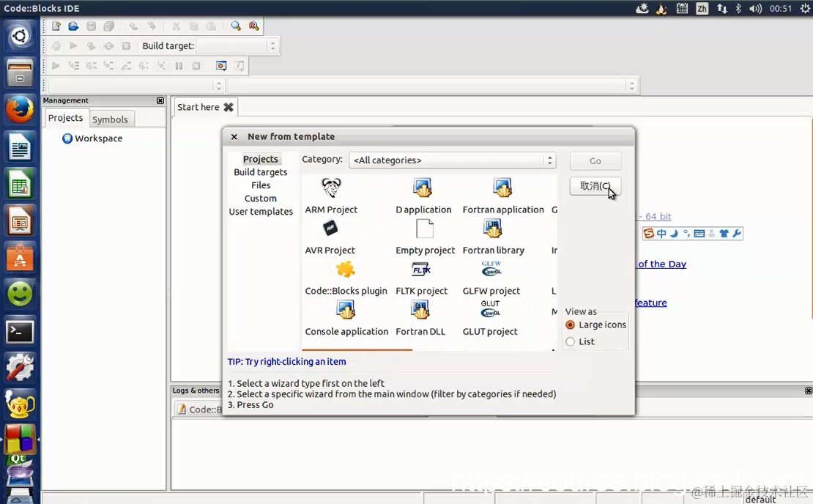Screen dimensions: 813x504
Task: Select the ARM Project template icon
Action: click(331, 188)
